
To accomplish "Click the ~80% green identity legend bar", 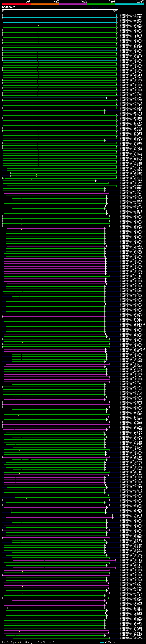I will point(101,4).
